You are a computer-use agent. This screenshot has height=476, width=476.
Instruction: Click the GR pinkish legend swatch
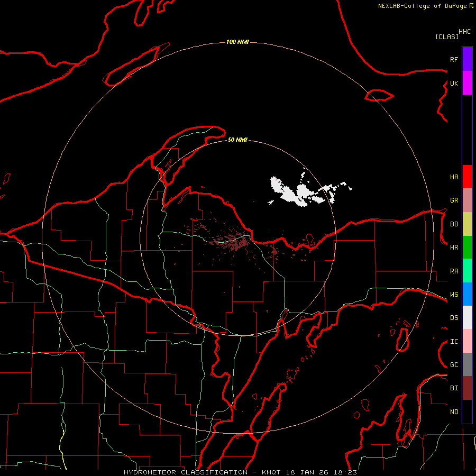467,200
